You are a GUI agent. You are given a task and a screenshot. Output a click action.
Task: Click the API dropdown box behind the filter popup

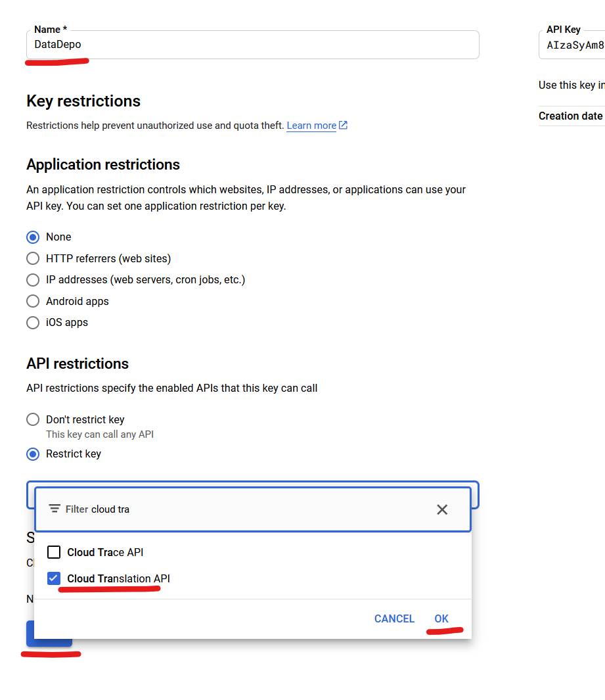pyautogui.click(x=475, y=494)
